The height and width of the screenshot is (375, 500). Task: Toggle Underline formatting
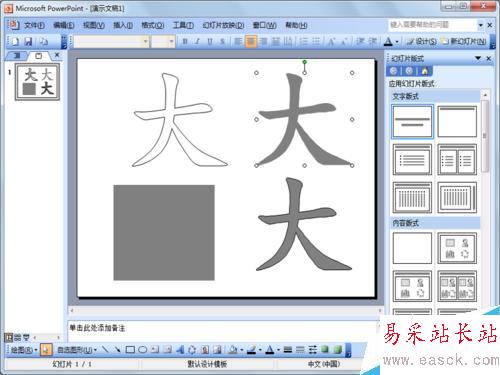[210, 42]
